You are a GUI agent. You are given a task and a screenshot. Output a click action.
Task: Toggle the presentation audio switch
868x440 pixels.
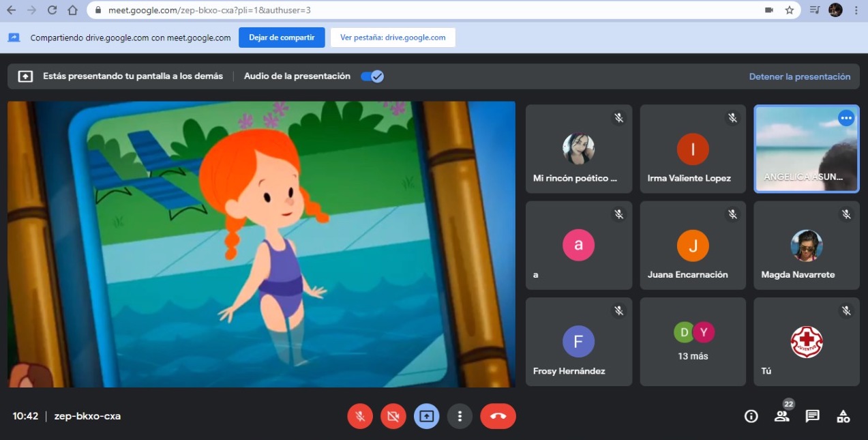pyautogui.click(x=372, y=76)
